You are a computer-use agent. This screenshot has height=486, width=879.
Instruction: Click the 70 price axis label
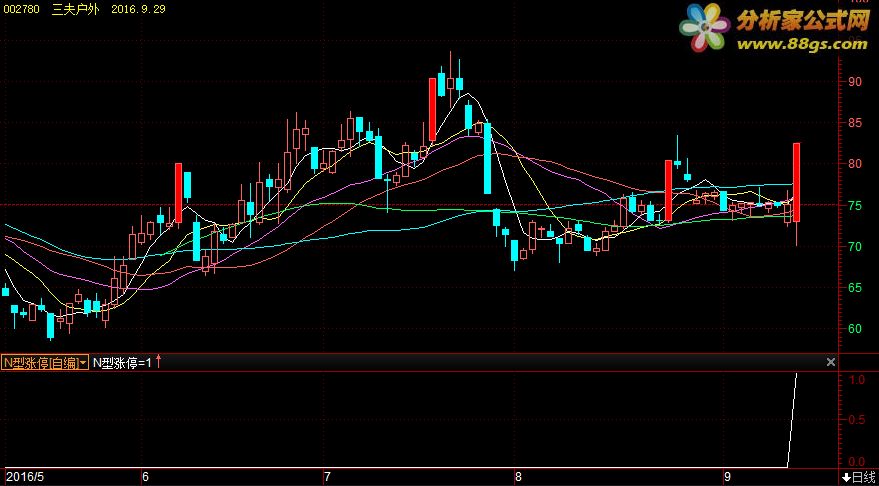click(x=855, y=246)
